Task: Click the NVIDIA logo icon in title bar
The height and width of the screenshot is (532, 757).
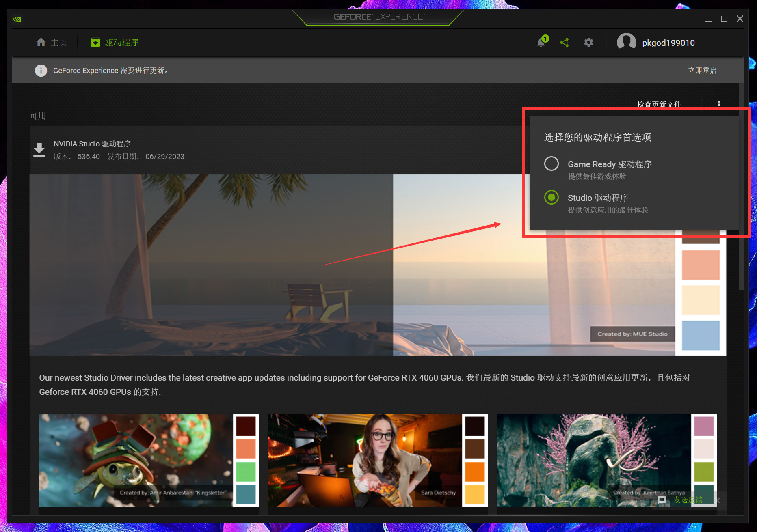Action: click(17, 19)
